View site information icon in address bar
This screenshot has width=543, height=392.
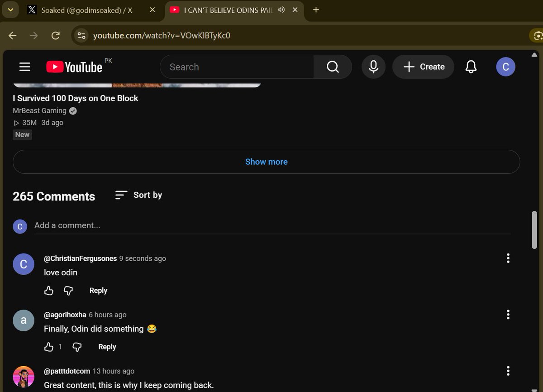[81, 35]
